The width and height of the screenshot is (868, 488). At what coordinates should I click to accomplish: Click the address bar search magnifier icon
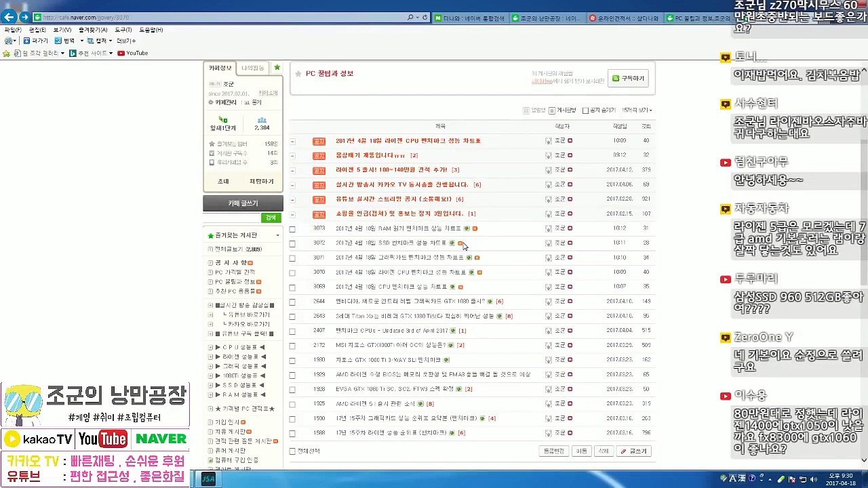410,18
